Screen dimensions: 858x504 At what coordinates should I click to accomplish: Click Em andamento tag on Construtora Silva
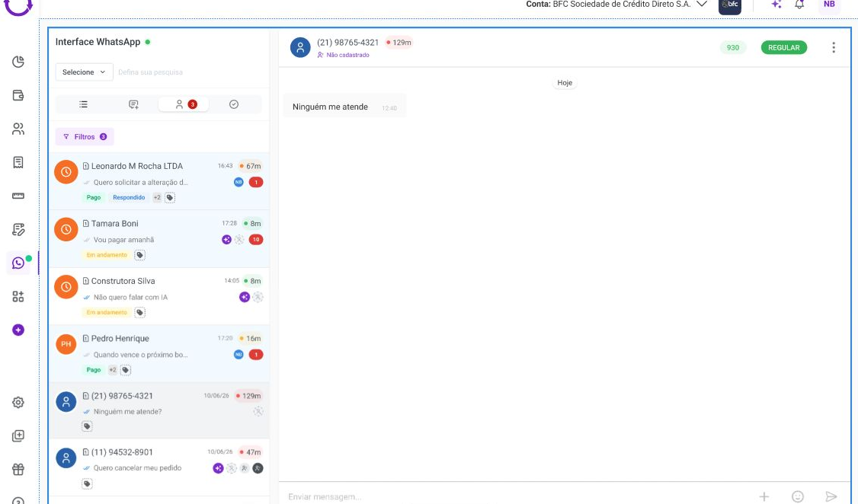[107, 312]
